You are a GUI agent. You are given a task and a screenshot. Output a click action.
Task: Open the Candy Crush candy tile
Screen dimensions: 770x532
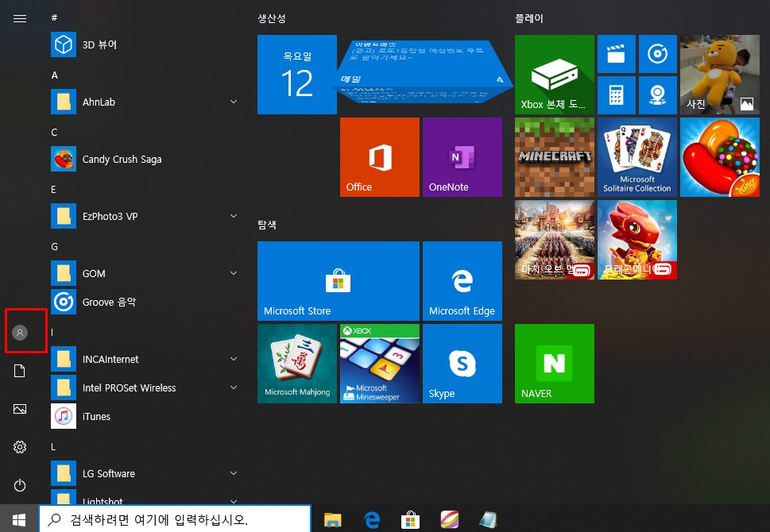[719, 157]
